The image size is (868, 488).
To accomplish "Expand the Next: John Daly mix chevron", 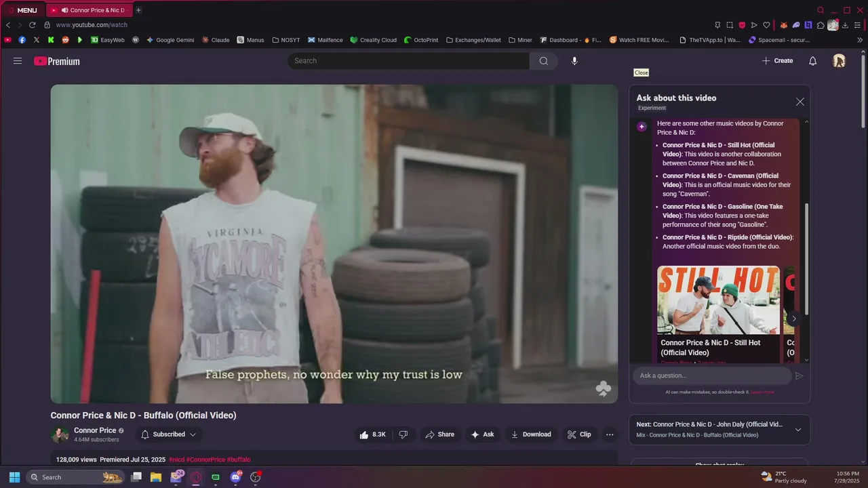I will [x=798, y=430].
